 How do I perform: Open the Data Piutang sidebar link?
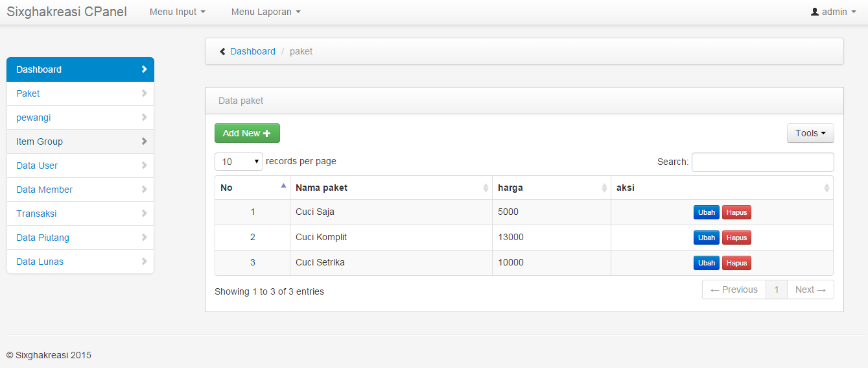coord(43,238)
